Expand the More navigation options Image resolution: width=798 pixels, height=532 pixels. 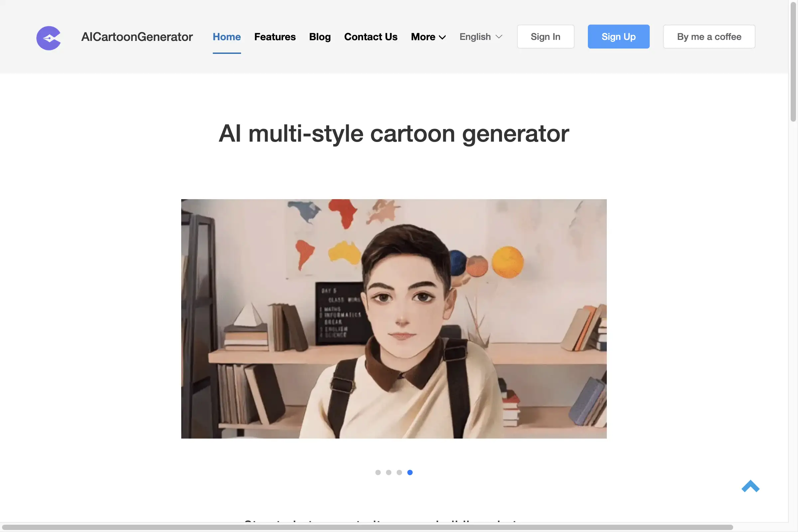(x=428, y=37)
